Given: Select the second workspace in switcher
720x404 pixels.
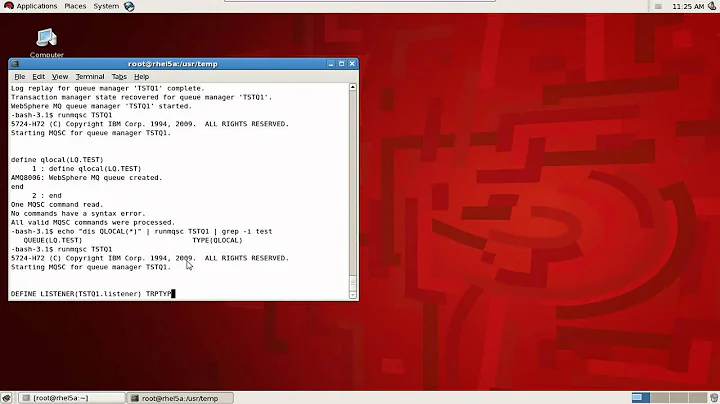Looking at the screenshot, I should tap(659, 398).
